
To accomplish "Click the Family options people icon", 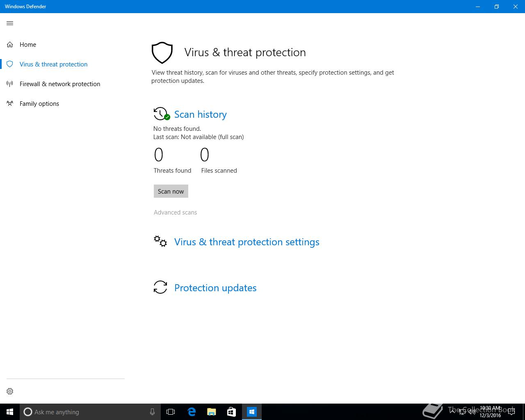I will pyautogui.click(x=10, y=103).
